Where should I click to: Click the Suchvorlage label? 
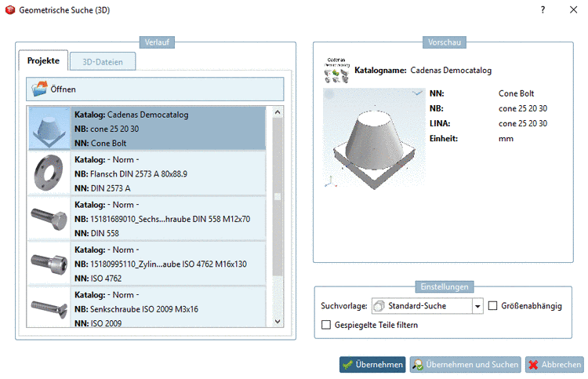tap(344, 306)
